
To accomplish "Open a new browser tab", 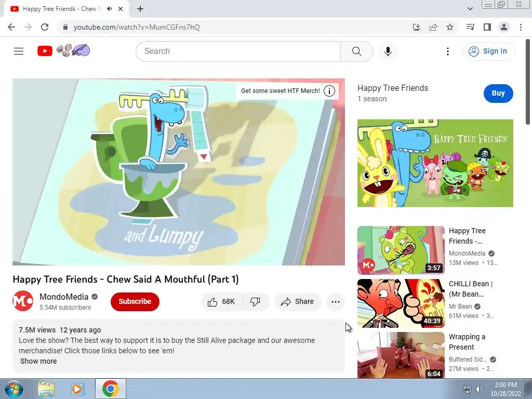I will point(140,9).
